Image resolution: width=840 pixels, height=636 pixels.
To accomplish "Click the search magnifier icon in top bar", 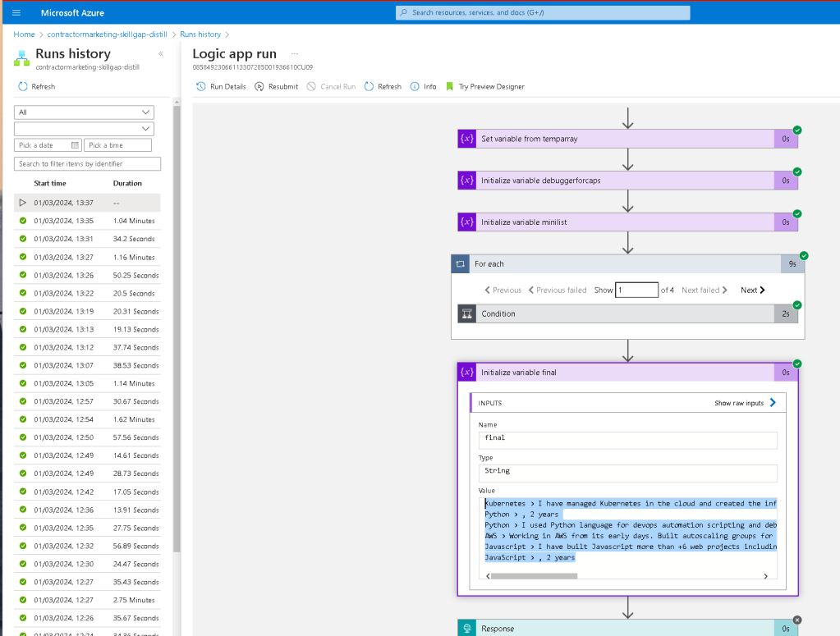I will [404, 12].
